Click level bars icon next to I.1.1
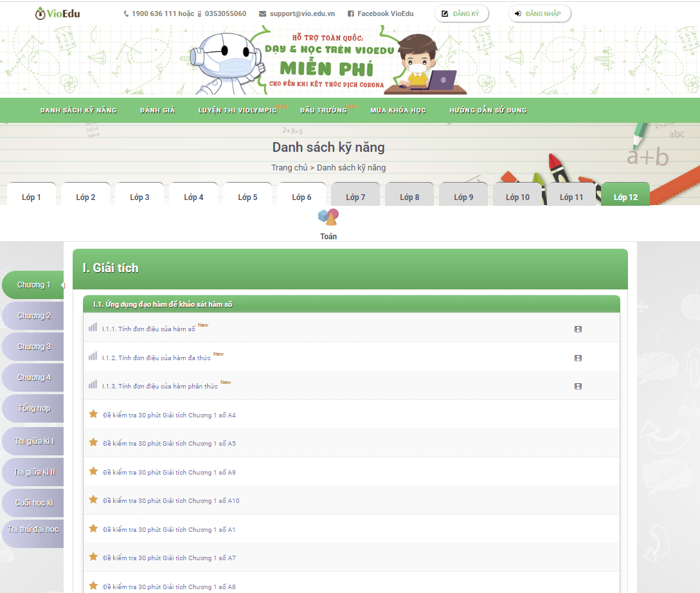Screen dimensions: 700x593 click(93, 327)
